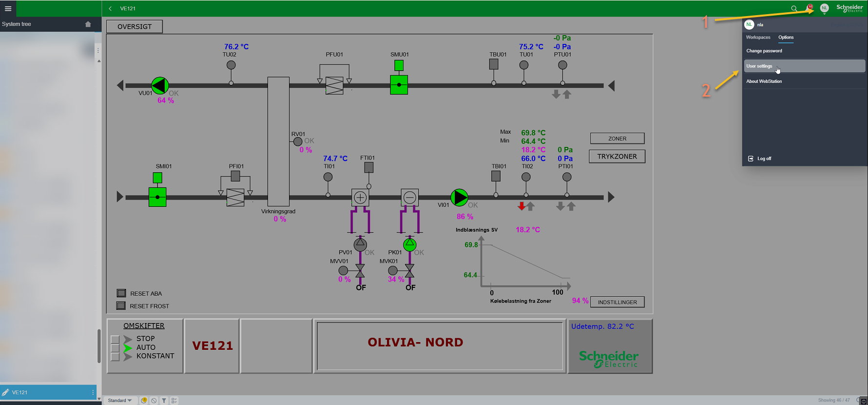Select the VI01 supply fan symbol
Viewport: 868px width, 405px height.
coord(459,197)
